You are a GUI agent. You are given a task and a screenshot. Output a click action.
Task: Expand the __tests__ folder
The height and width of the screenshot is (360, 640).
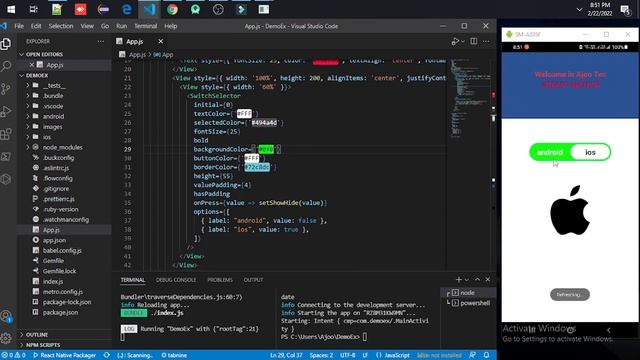point(54,85)
